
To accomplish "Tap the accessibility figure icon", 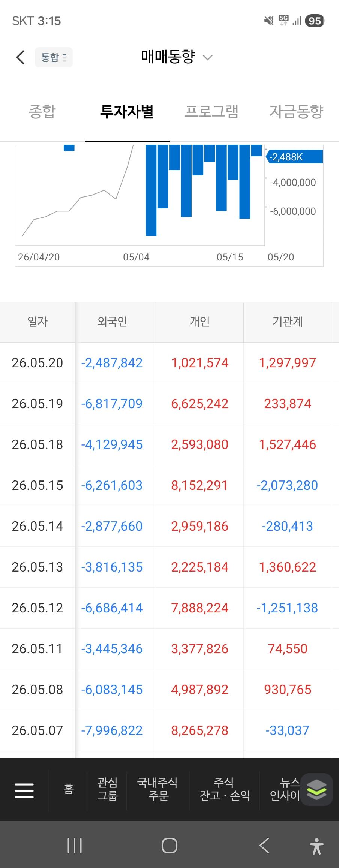I will coord(317,846).
